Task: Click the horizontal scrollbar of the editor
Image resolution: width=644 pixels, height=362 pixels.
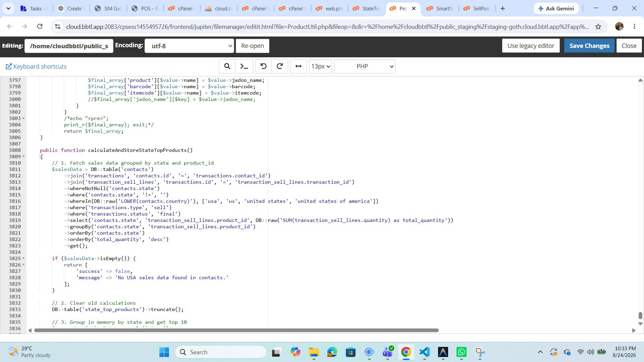Action: (236, 330)
